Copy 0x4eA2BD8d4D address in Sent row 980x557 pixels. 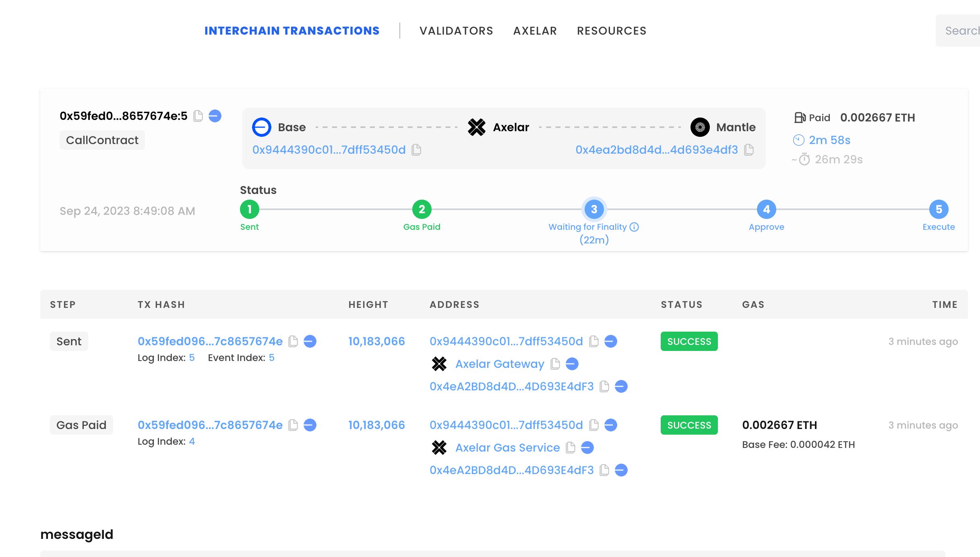click(604, 386)
